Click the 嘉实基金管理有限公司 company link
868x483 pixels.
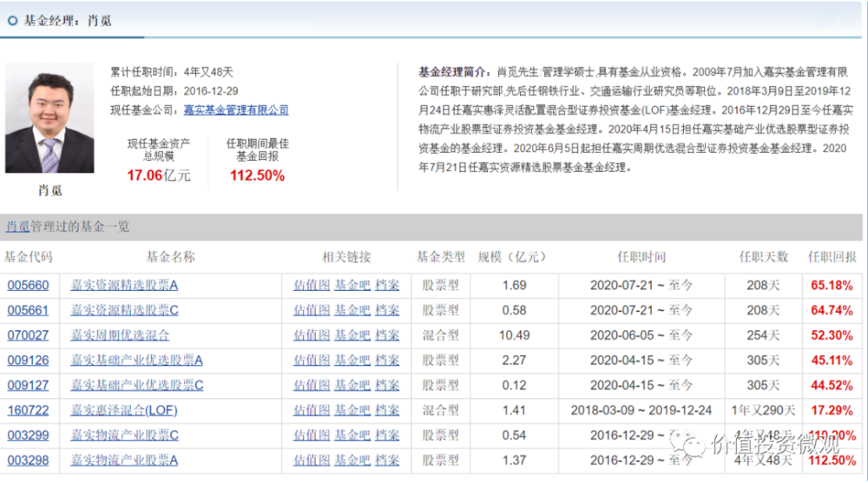pyautogui.click(x=236, y=110)
